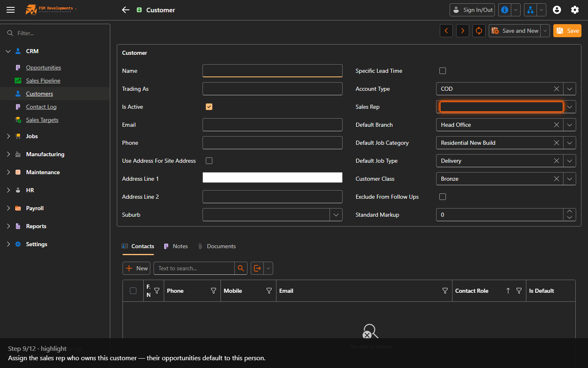Check Use Address For Site Address

(209, 161)
